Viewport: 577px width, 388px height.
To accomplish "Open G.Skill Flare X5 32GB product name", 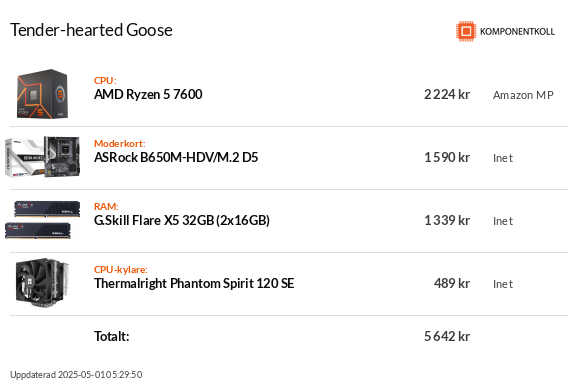I will pyautogui.click(x=182, y=220).
